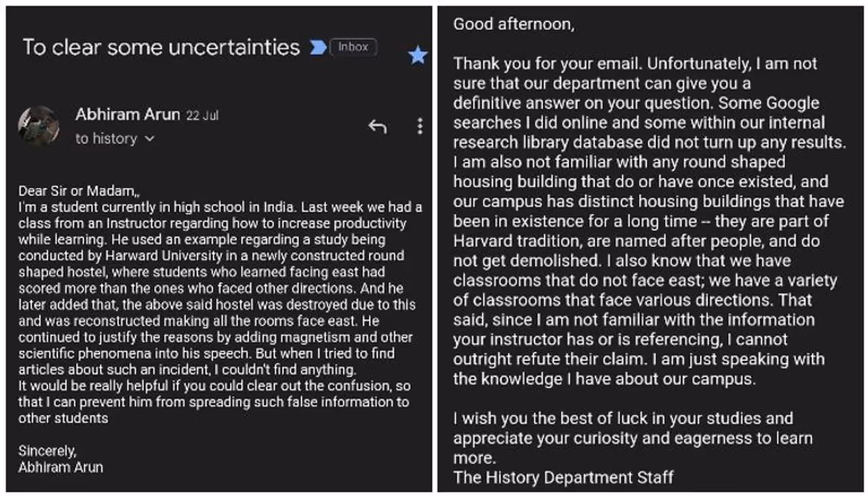
Task: Click the 'Thank you for your email' line
Action: coord(548,64)
